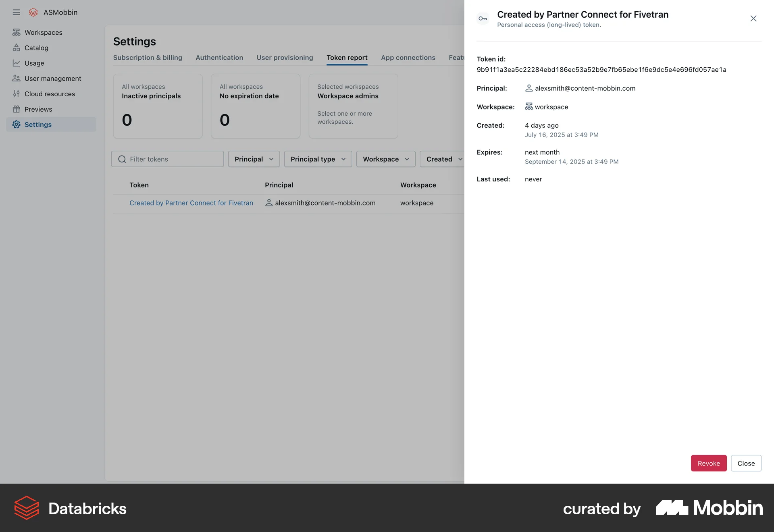The height and width of the screenshot is (532, 774).
Task: Open the Principal filter dropdown
Action: (x=253, y=159)
